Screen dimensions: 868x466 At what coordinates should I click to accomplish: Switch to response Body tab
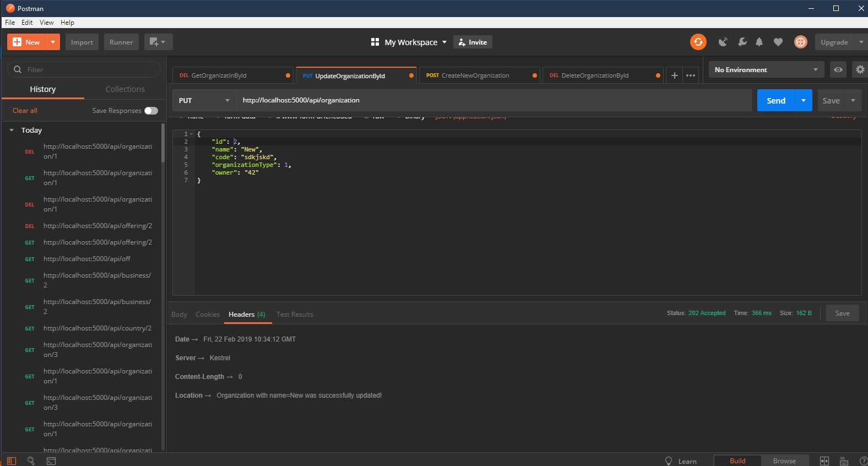tap(179, 315)
